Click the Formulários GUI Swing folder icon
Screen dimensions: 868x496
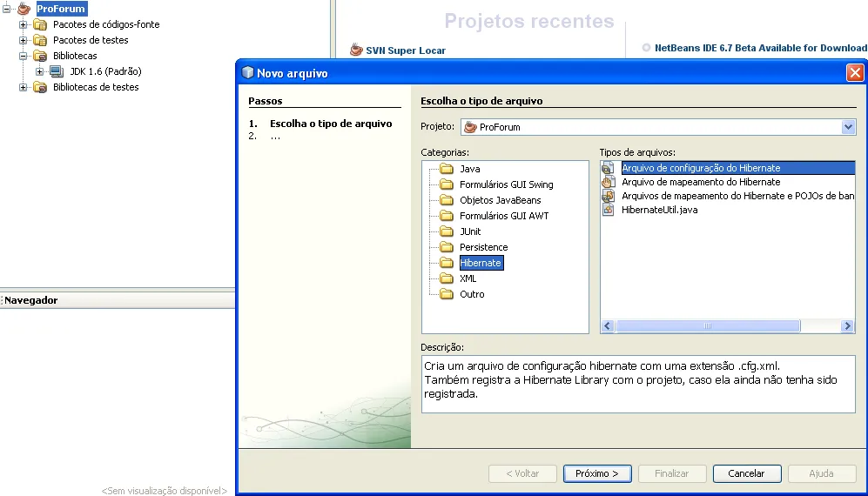447,184
